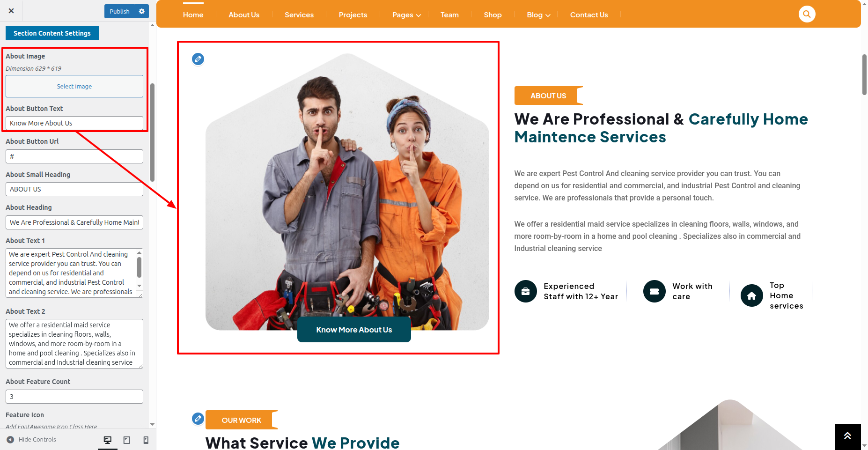Toggle Hide Controls at the bottom
This screenshot has height=450, width=868.
pyautogui.click(x=31, y=439)
